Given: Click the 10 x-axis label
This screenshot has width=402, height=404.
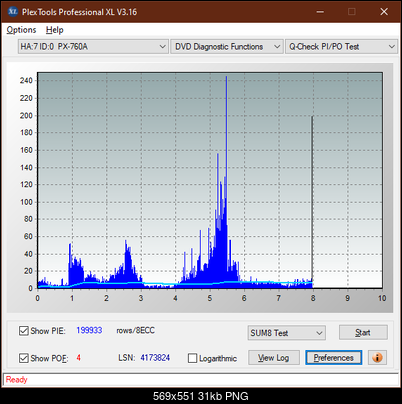Looking at the screenshot, I should point(382,298).
